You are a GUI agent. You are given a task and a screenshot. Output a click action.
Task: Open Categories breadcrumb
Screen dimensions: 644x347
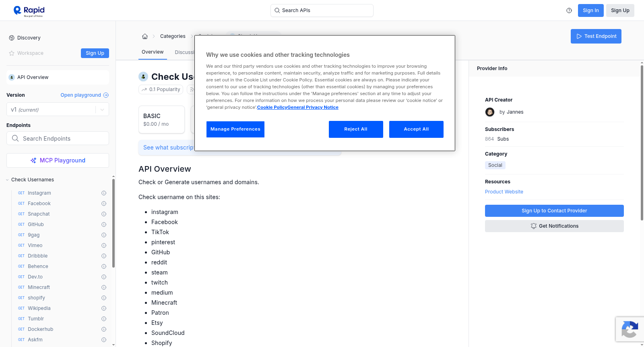(x=173, y=36)
